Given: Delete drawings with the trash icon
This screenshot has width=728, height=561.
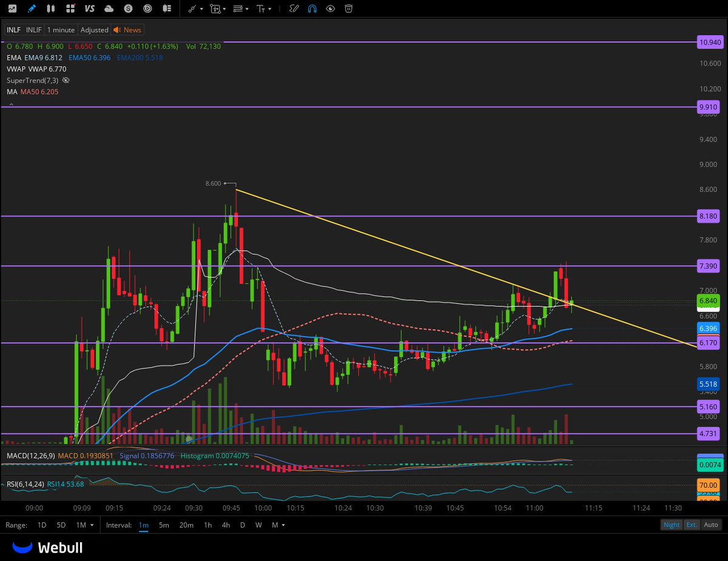Looking at the screenshot, I should point(348,8).
